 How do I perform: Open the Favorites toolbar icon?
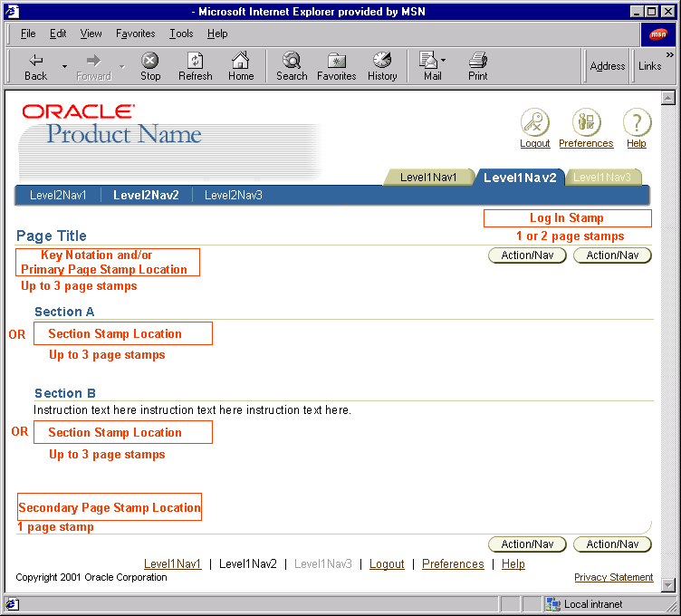[337, 66]
